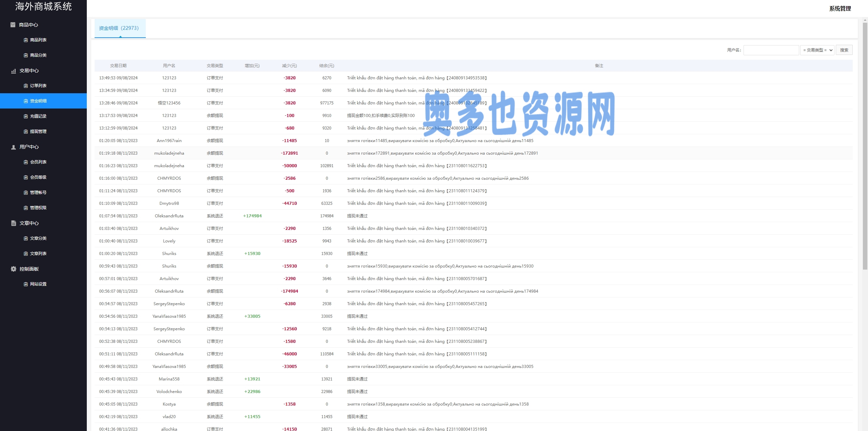Click the vertical page scrollbar
This screenshot has width=868, height=431.
[x=865, y=146]
